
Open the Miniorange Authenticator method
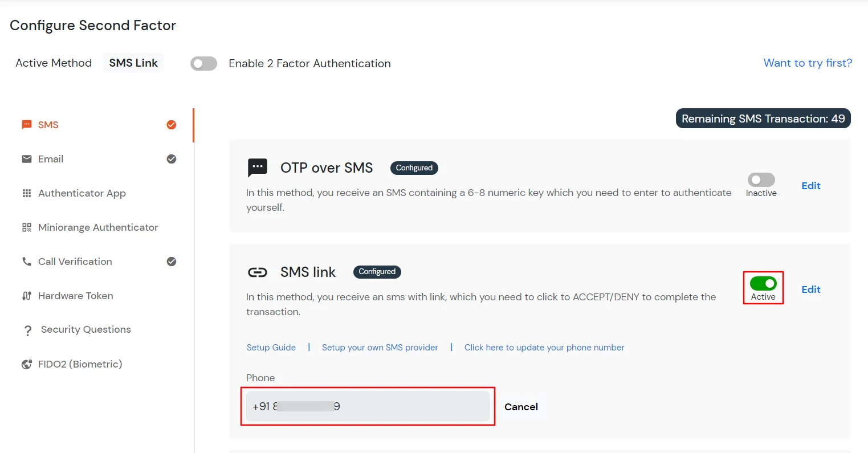coord(97,227)
